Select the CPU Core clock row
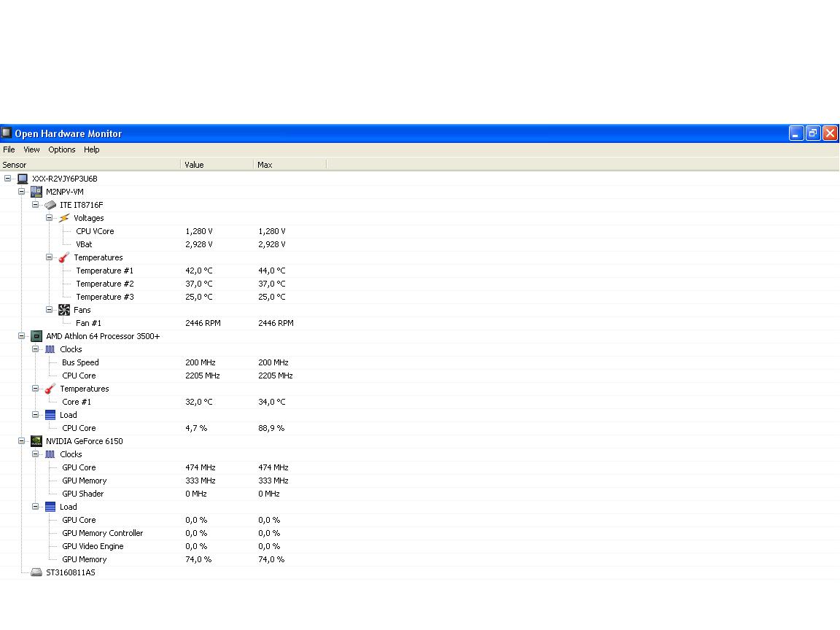This screenshot has width=840, height=630. click(420, 376)
